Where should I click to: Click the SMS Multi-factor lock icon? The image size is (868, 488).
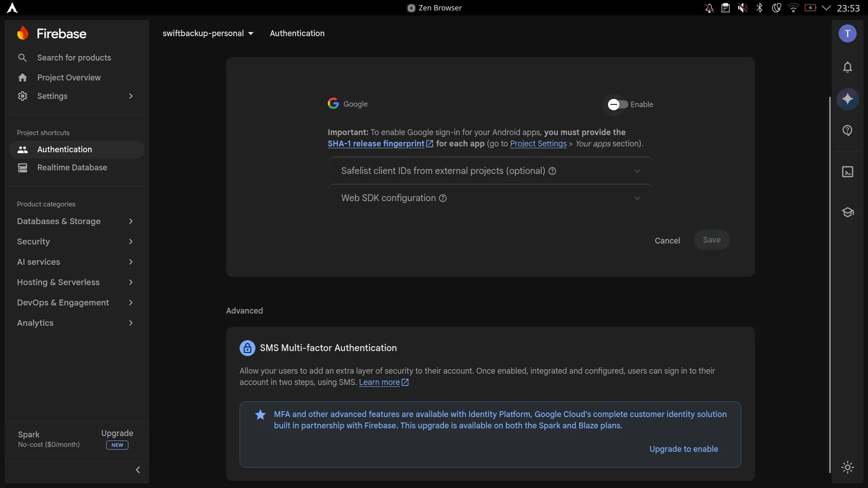click(247, 348)
